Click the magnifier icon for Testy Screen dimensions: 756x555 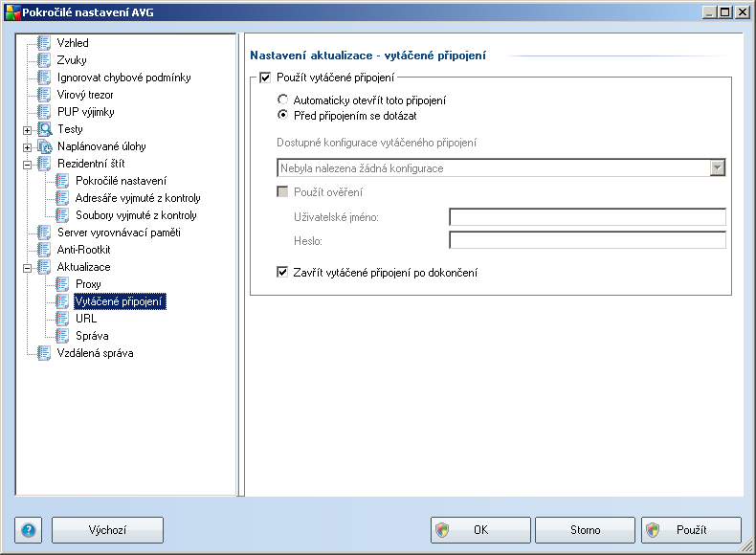(x=45, y=129)
